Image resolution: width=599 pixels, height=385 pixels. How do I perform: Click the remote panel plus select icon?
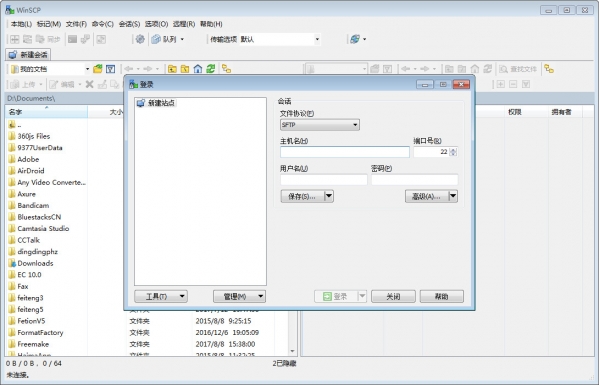500,84
